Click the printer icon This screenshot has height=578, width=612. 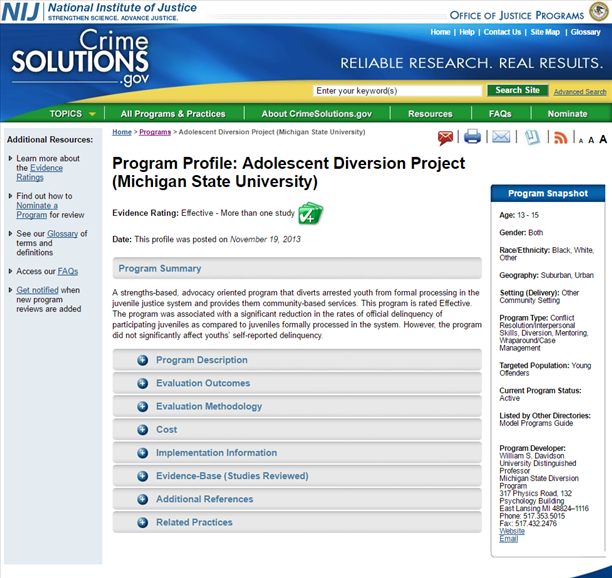tap(472, 137)
